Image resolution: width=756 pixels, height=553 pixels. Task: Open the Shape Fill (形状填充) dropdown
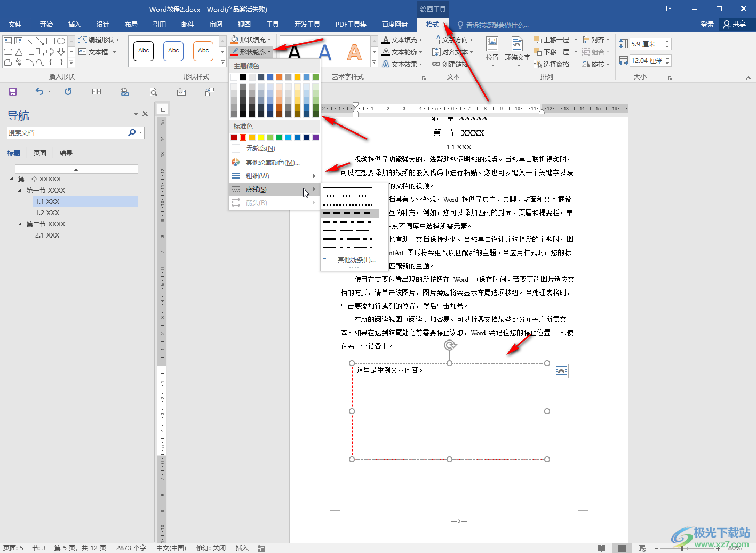pyautogui.click(x=269, y=39)
